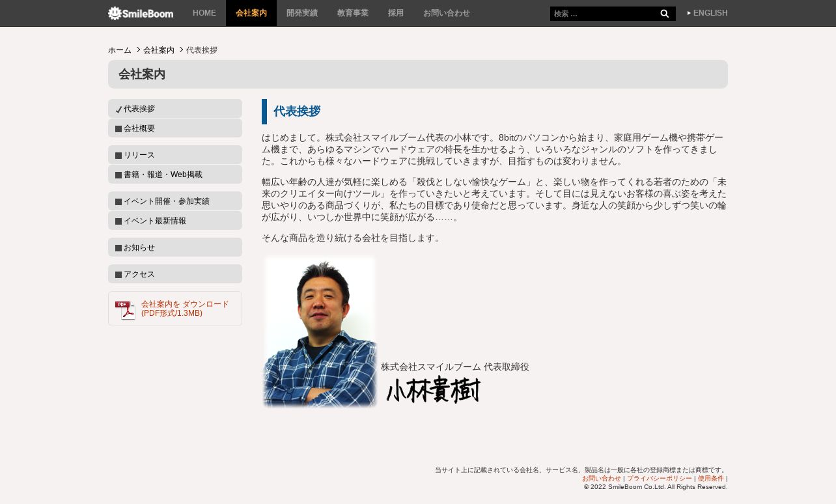Select the 会社案内 navigation tab

point(251,13)
